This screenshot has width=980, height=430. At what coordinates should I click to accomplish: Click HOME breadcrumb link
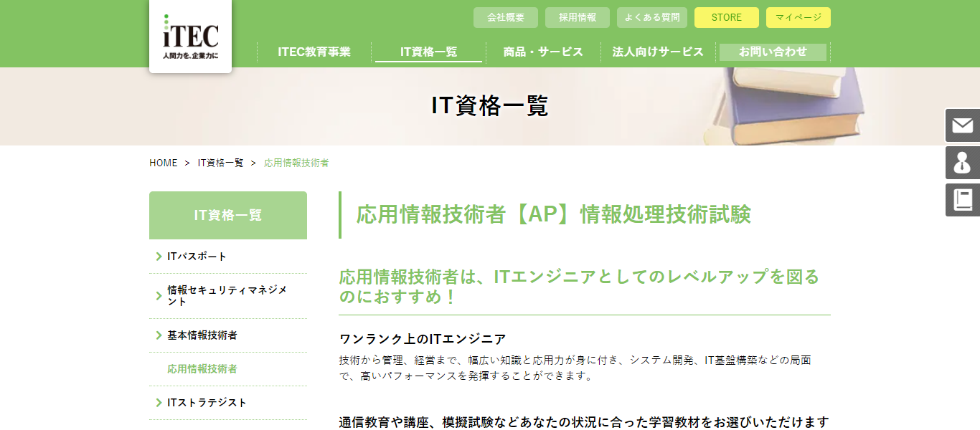[x=163, y=163]
